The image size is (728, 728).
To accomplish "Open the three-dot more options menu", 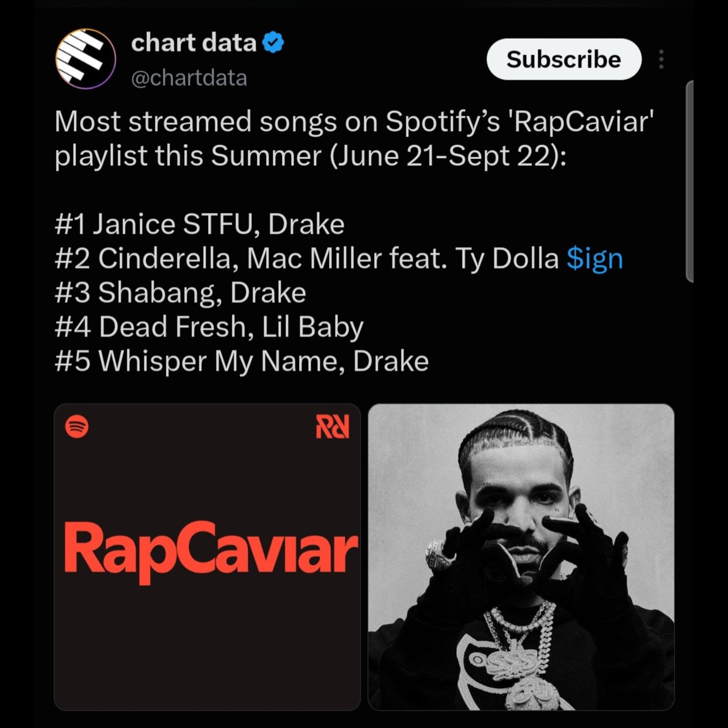I will pos(661,59).
